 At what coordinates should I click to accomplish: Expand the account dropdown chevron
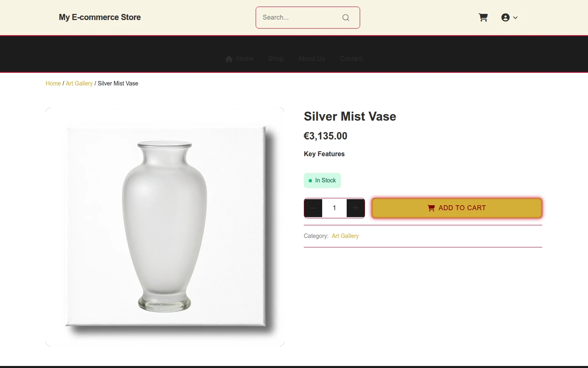(515, 18)
